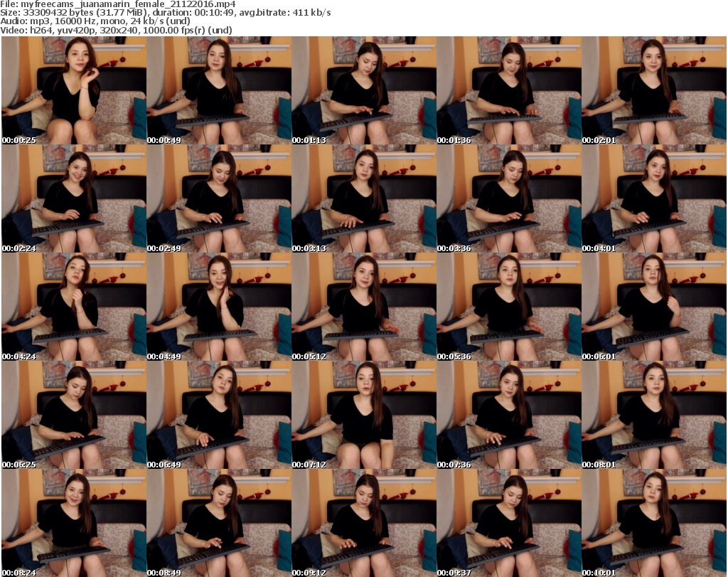Pick the frame stamped 00:06:01
Image resolution: width=728 pixels, height=577 pixels.
pyautogui.click(x=654, y=307)
